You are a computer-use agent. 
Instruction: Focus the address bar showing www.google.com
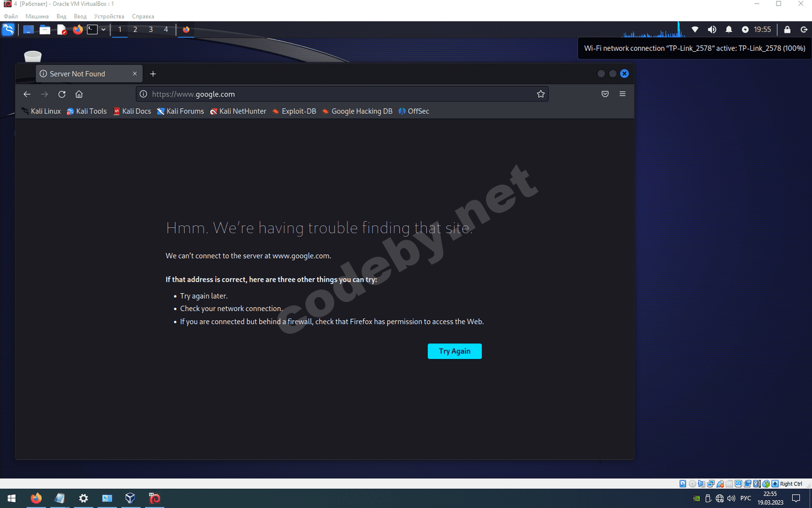[x=342, y=94]
